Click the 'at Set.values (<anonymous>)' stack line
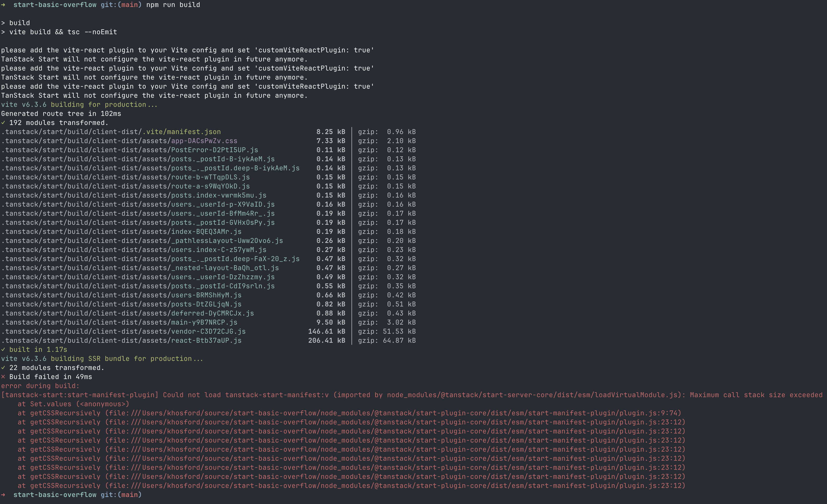Screen dimensions: 827x504 pos(73,404)
